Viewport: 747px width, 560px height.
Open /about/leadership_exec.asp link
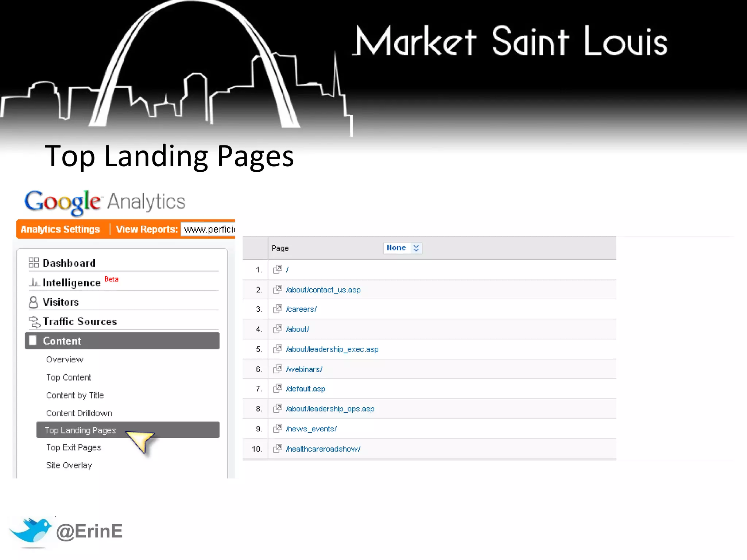click(x=332, y=349)
